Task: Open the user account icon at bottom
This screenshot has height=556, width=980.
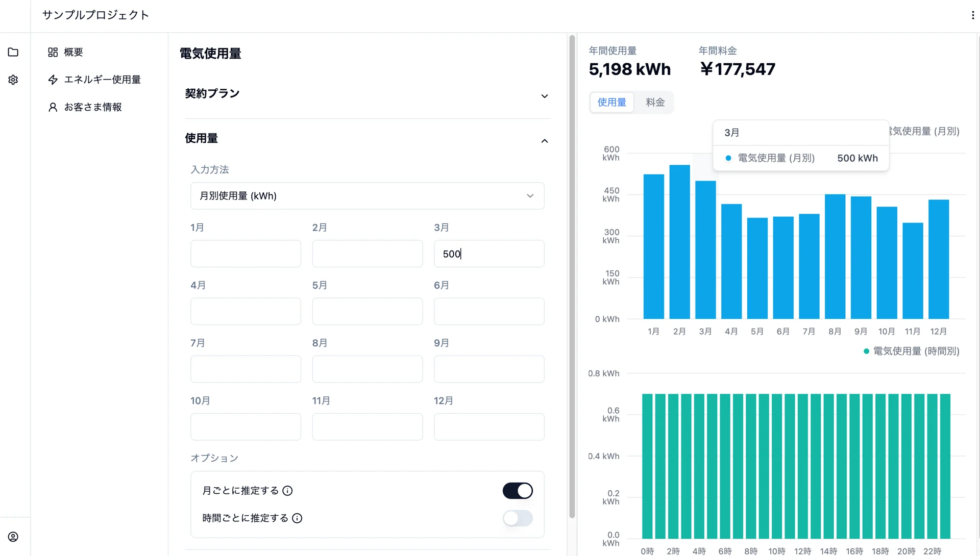Action: coord(13,537)
